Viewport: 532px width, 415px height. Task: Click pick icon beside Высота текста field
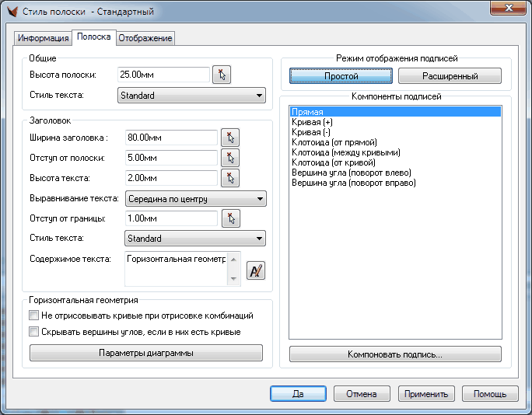(x=229, y=178)
